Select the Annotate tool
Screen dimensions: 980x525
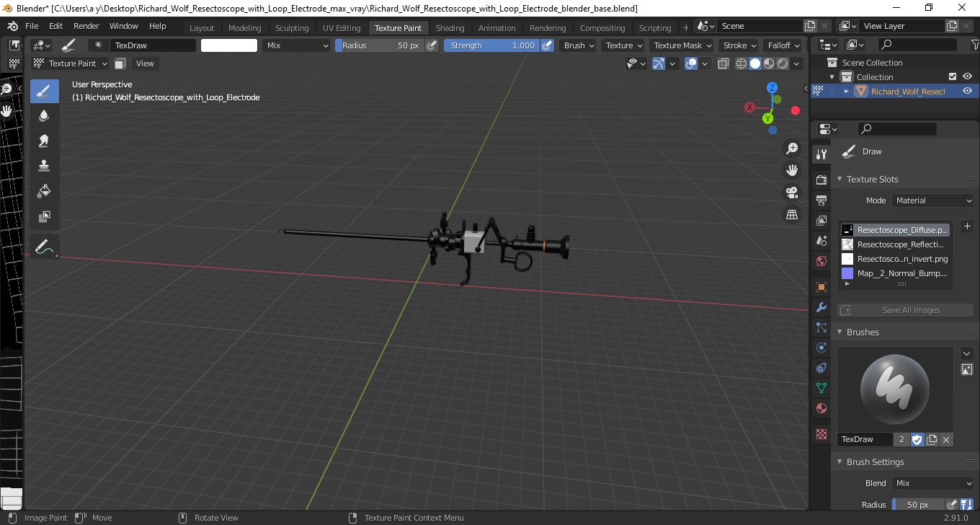(x=44, y=247)
